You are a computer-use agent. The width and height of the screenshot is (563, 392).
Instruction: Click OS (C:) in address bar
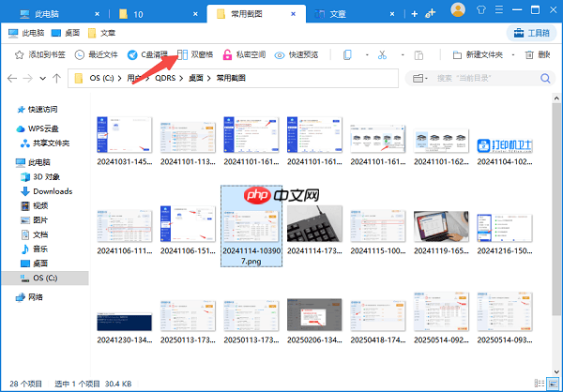point(101,78)
